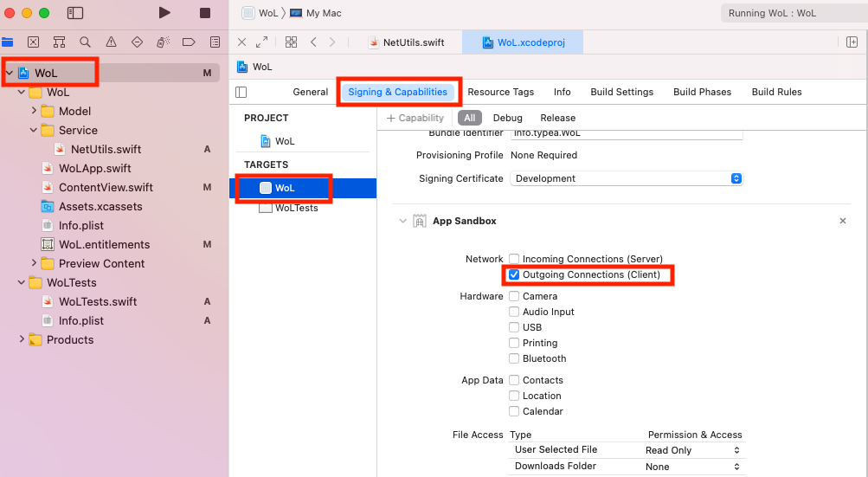
Task: Toggle the navigator sidebar icon
Action: 75,13
